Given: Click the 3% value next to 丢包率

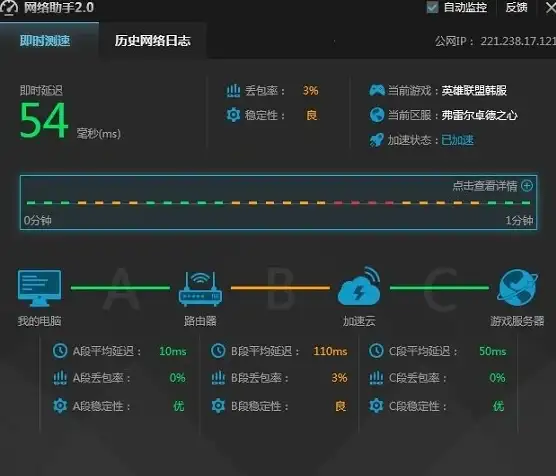Looking at the screenshot, I should pos(310,90).
